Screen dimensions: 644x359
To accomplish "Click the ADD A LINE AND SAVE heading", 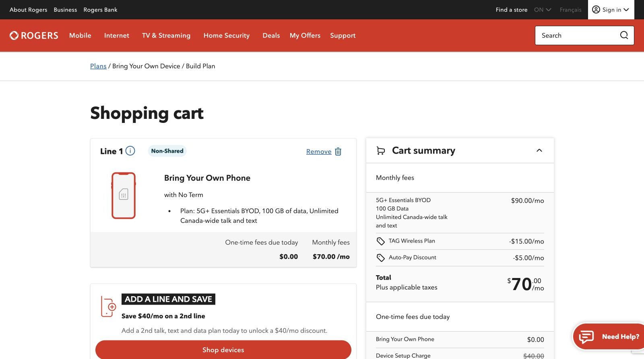I will [168, 299].
